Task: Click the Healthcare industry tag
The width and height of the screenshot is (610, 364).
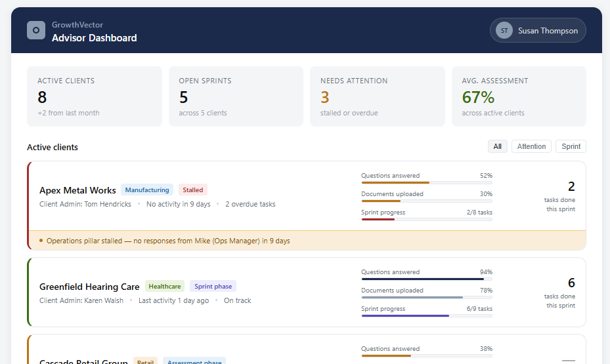Action: tap(165, 287)
